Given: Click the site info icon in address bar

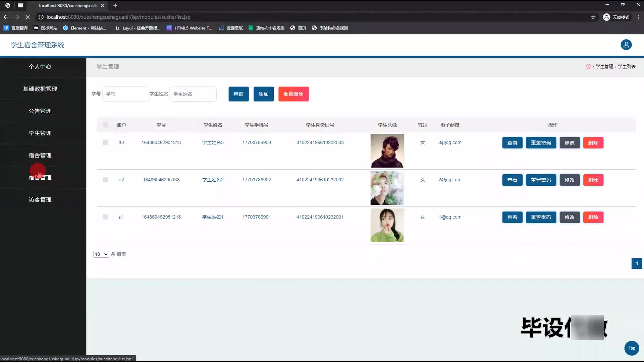Looking at the screenshot, I should 41,17.
